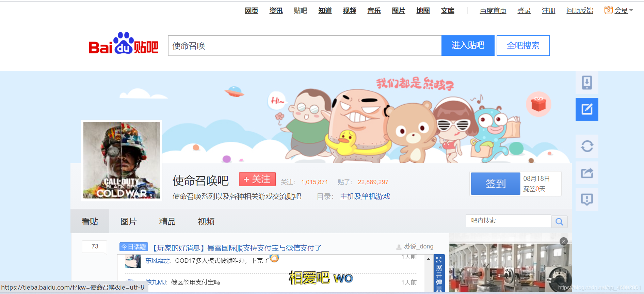The width and height of the screenshot is (644, 294).
Task: Click the main search field containing 使命召唤
Action: coord(305,46)
